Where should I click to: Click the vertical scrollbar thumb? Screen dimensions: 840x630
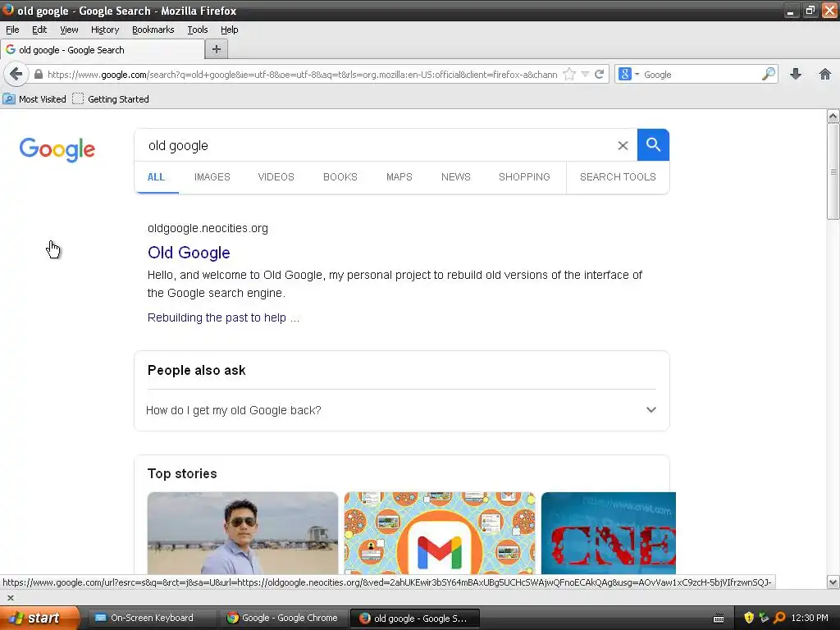[833, 171]
